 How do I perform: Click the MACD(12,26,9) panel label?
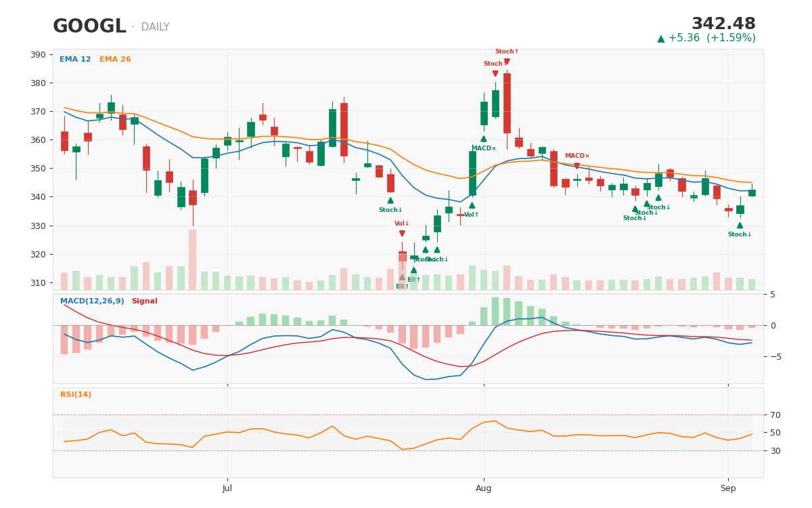92,301
